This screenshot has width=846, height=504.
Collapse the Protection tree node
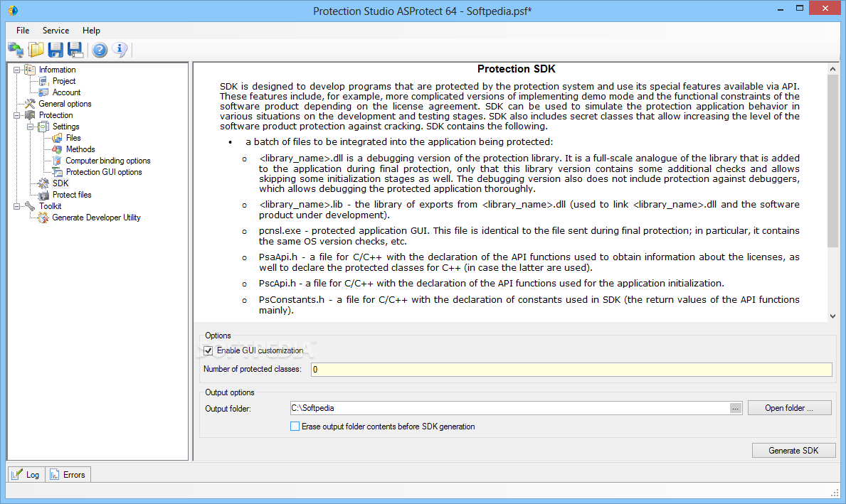17,115
